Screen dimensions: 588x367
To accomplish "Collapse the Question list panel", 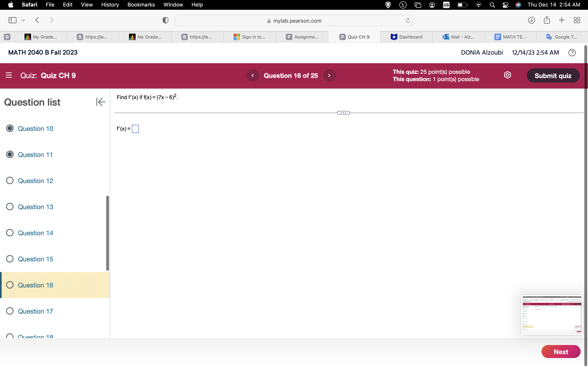I will tap(100, 102).
